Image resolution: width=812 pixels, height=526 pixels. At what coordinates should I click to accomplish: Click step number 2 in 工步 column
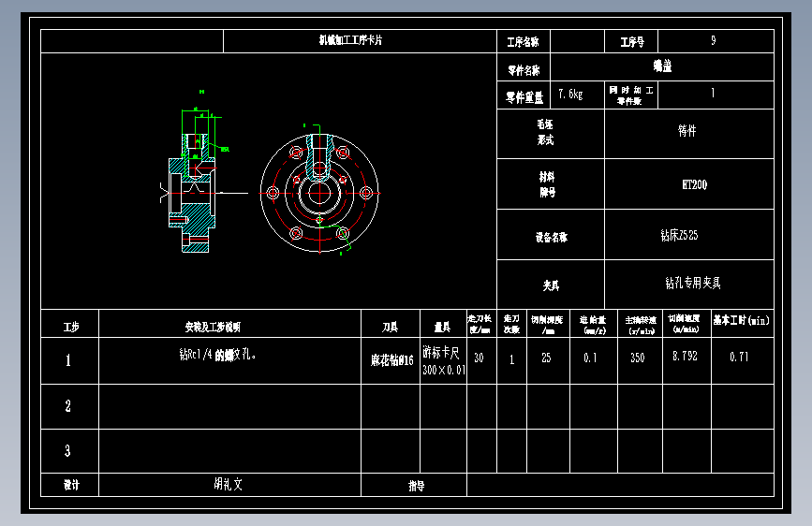coord(67,406)
